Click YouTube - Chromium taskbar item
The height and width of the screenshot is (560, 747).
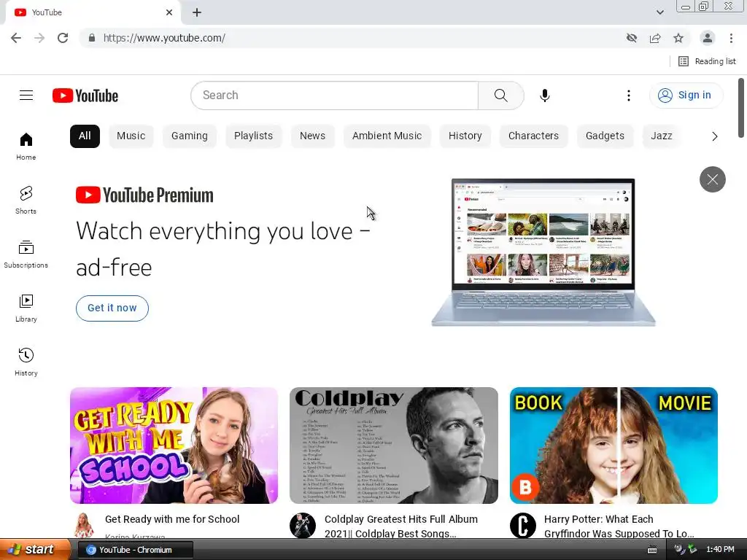(135, 550)
